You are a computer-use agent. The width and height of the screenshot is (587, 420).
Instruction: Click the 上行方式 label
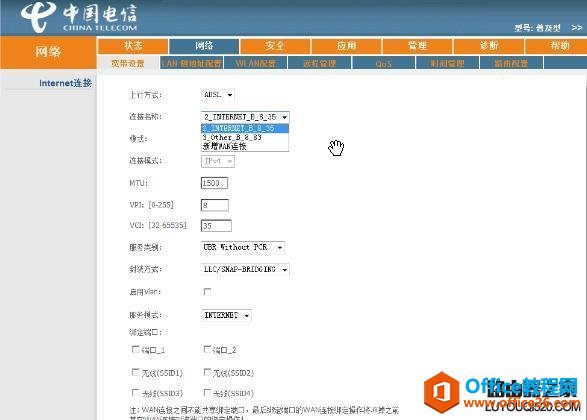[146, 95]
